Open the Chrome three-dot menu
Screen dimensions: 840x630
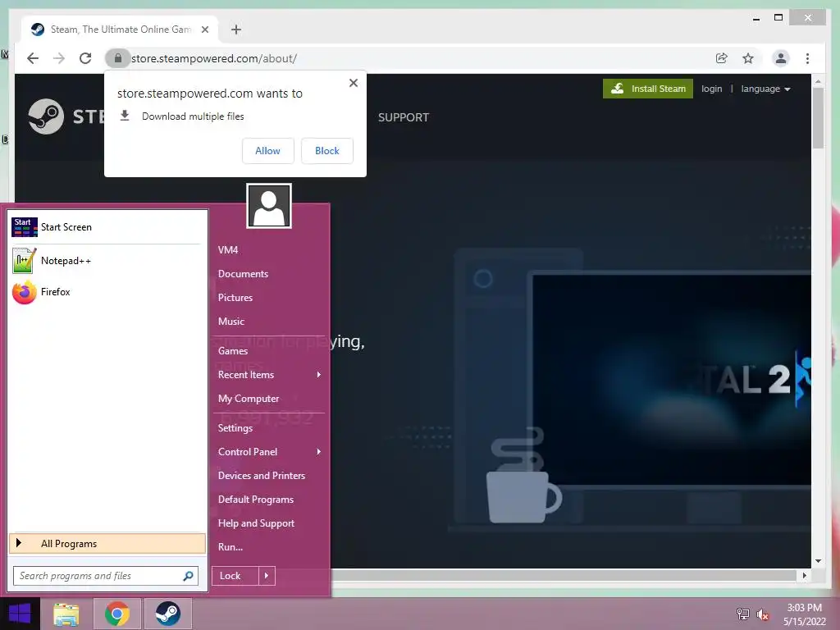pyautogui.click(x=807, y=58)
